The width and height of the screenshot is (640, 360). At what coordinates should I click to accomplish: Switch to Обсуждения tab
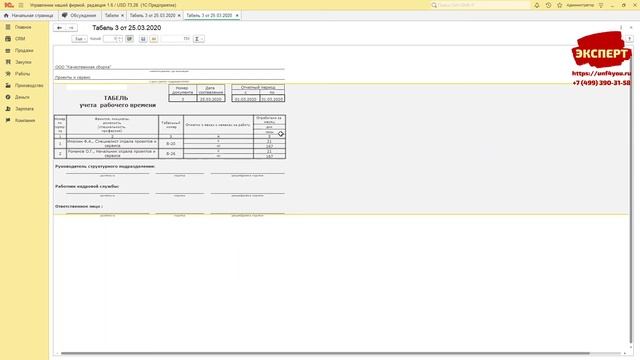[79, 16]
